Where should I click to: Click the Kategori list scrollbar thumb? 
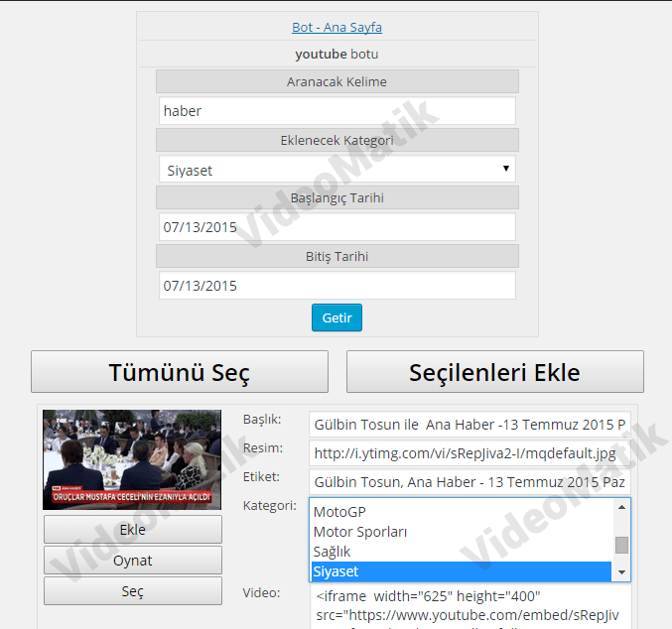[621, 545]
